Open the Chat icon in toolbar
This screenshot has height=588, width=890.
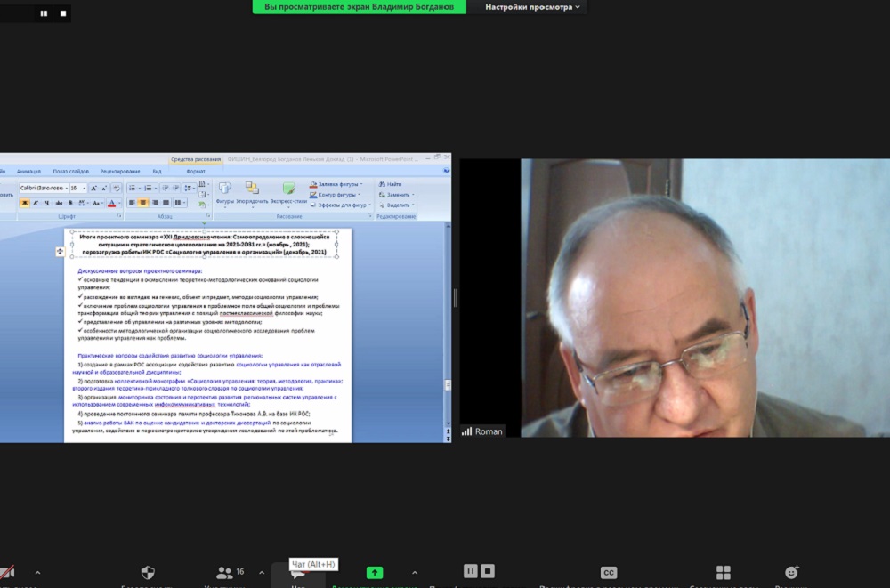298,575
